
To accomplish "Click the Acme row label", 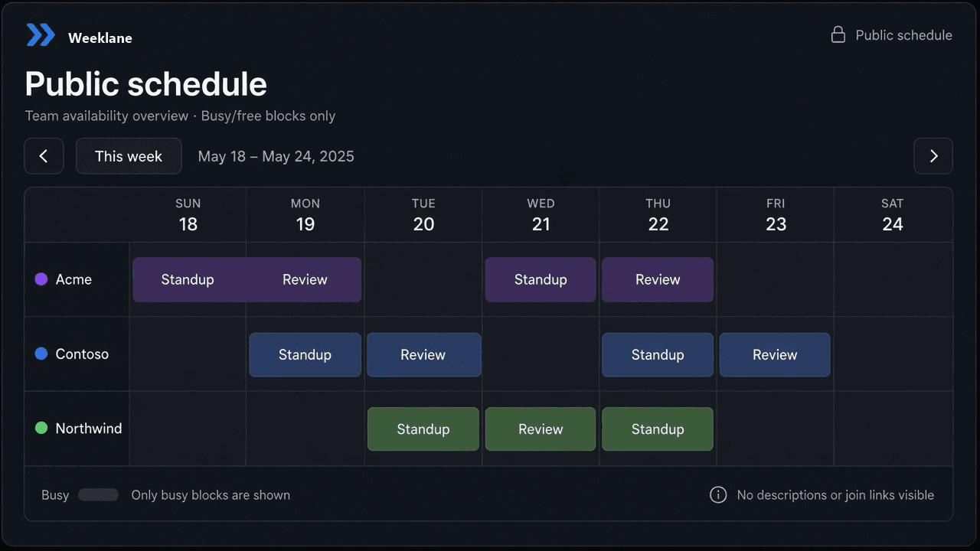I will tap(73, 279).
